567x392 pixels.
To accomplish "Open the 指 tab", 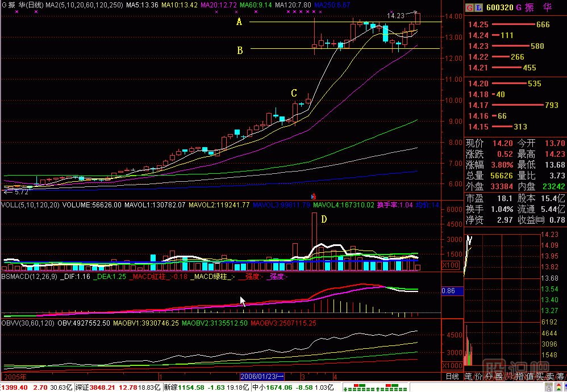I will coord(519,376).
